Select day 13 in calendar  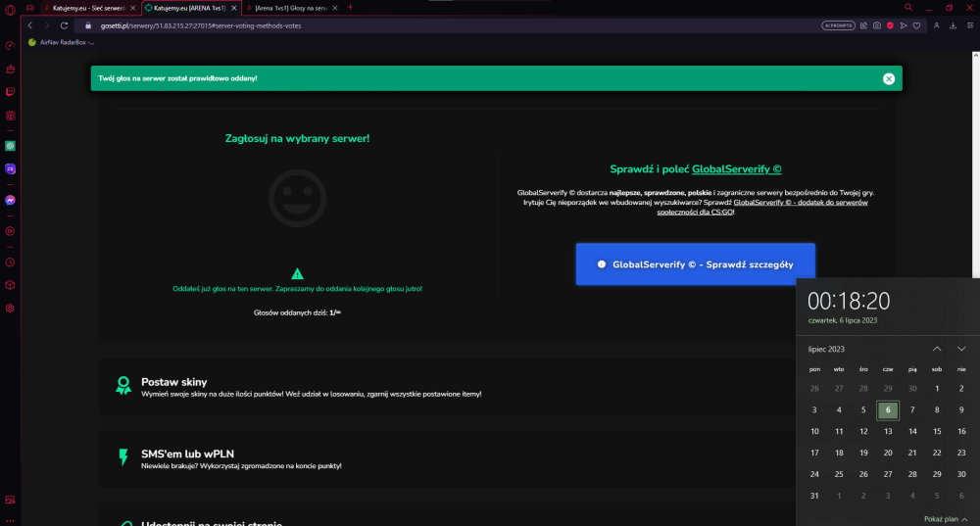[888, 431]
